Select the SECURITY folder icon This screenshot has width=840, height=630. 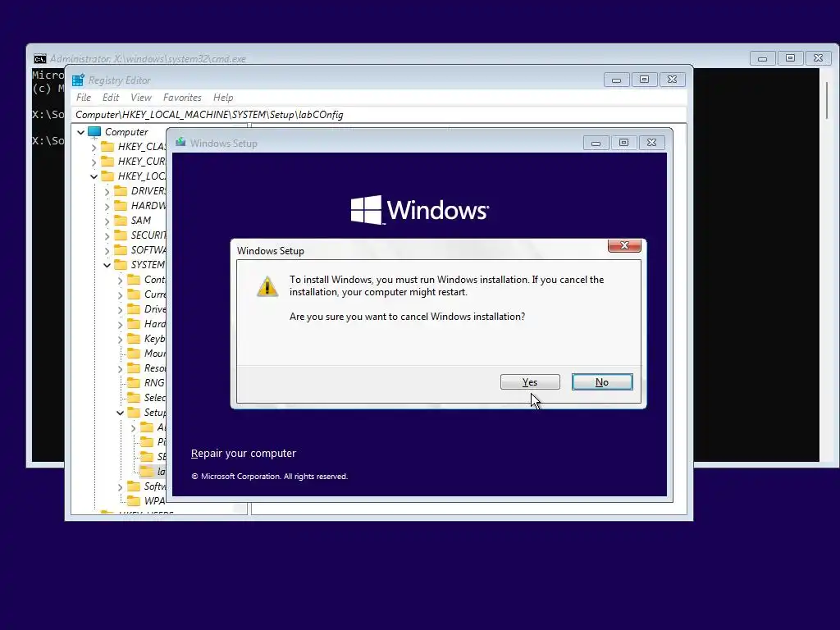coord(121,235)
